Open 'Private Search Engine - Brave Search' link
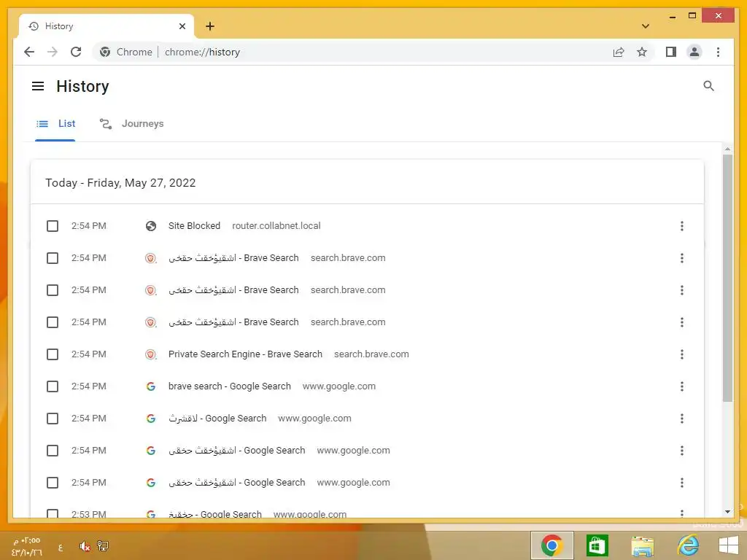The height and width of the screenshot is (560, 747). (x=245, y=354)
